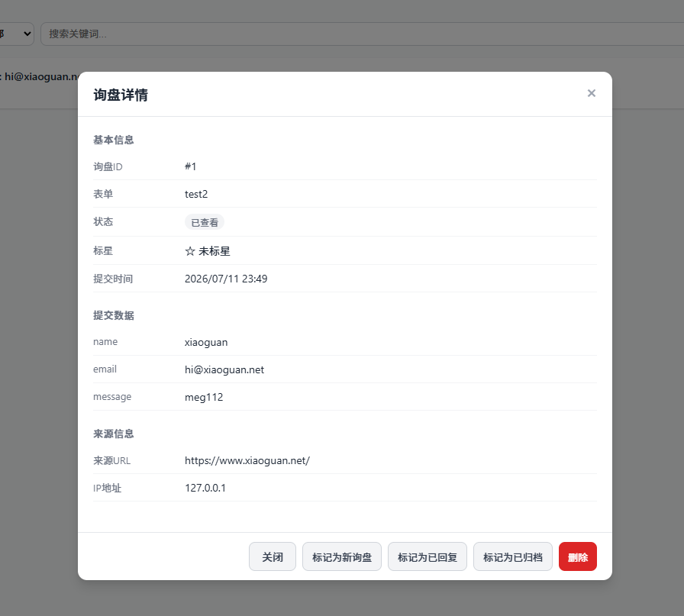Click name value xiaoguan
Image resolution: width=684 pixels, height=616 pixels.
[206, 343]
